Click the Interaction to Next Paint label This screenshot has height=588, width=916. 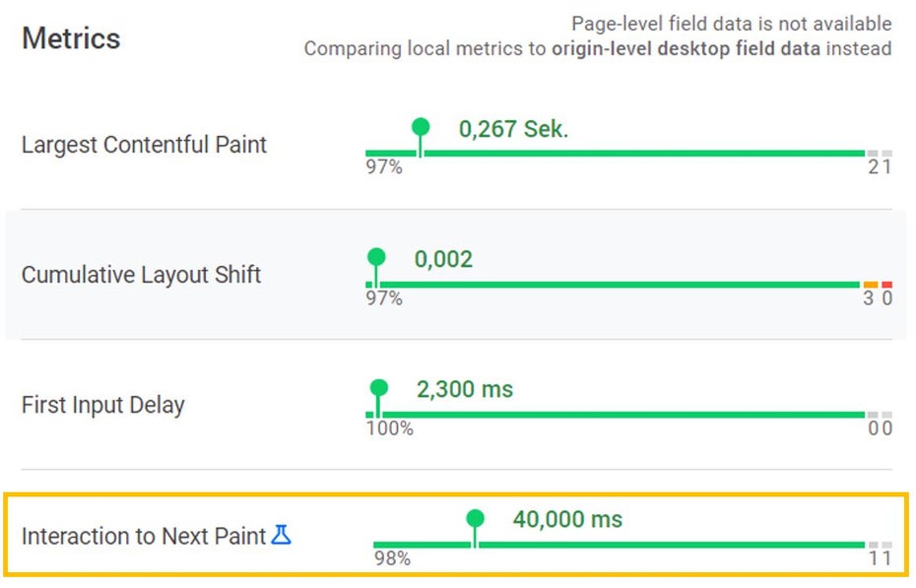coord(144,537)
